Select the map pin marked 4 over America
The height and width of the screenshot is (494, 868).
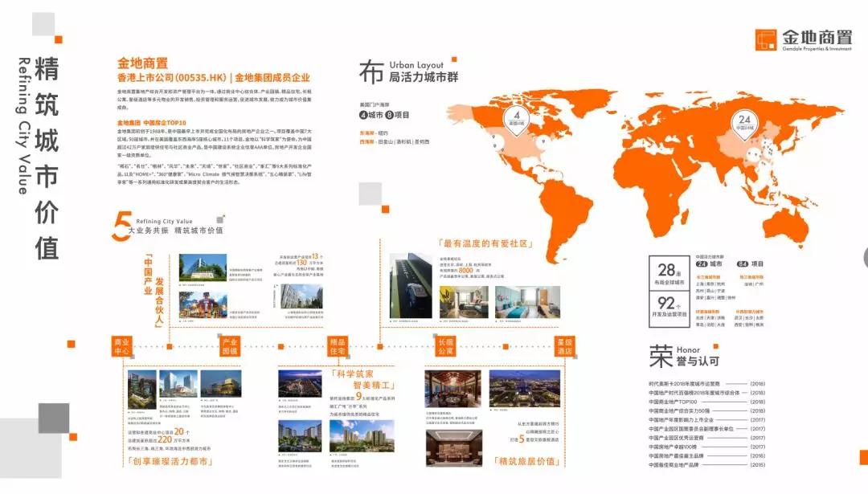[x=516, y=119]
